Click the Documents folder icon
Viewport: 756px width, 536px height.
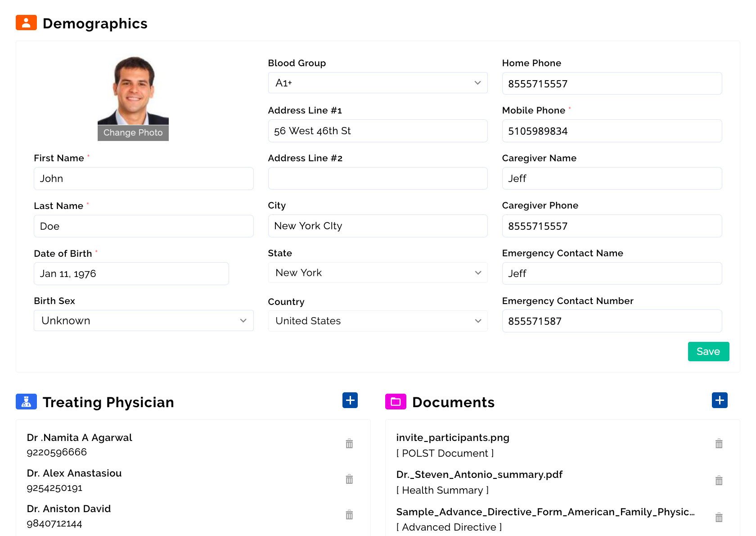395,401
